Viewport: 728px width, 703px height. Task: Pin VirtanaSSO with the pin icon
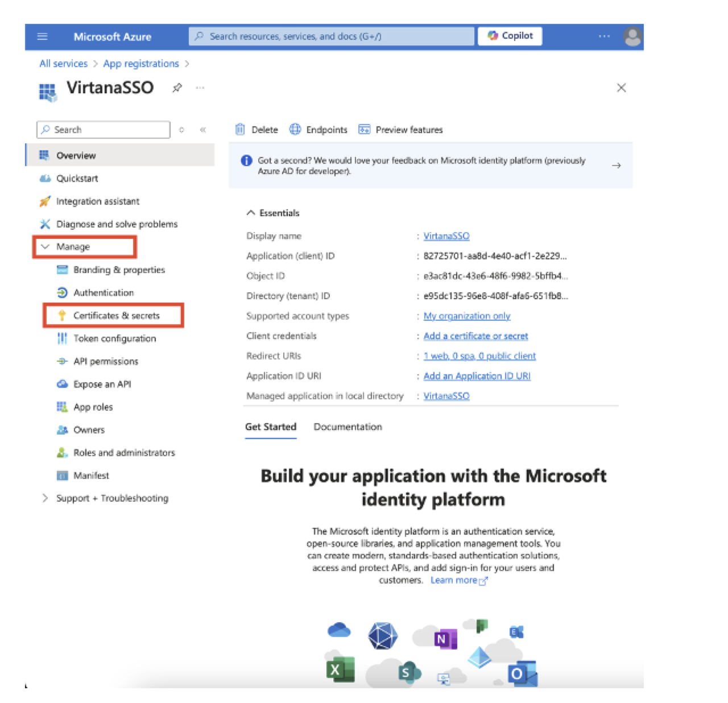(x=177, y=88)
